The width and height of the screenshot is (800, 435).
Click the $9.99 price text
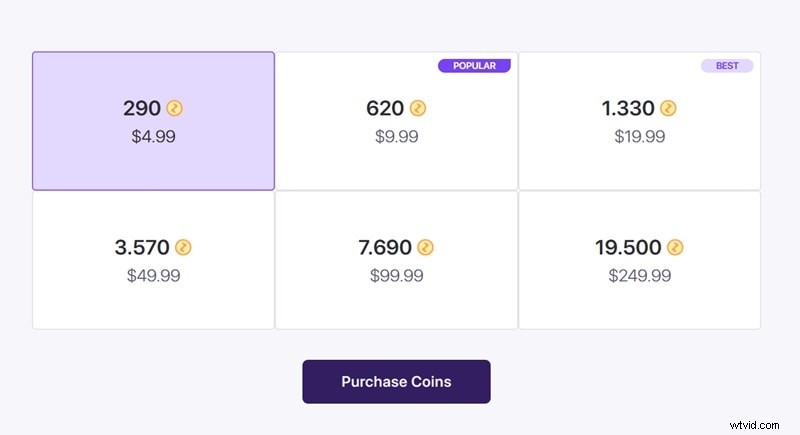coord(396,136)
